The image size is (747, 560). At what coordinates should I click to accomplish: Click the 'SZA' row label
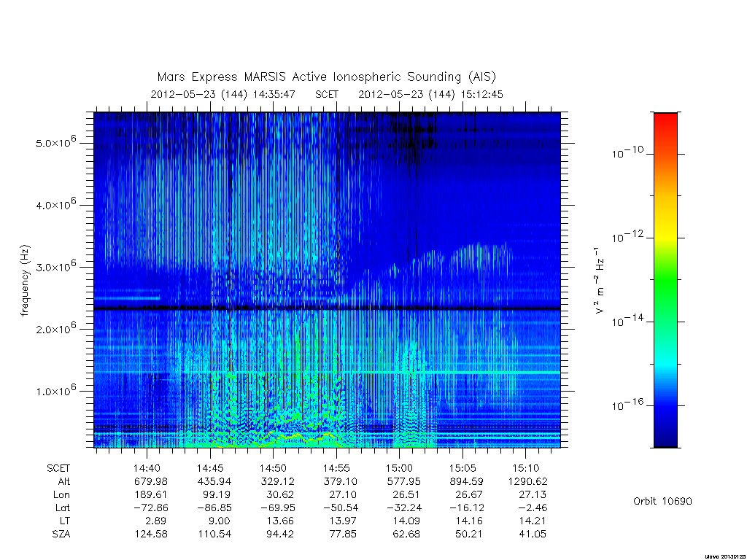[61, 534]
